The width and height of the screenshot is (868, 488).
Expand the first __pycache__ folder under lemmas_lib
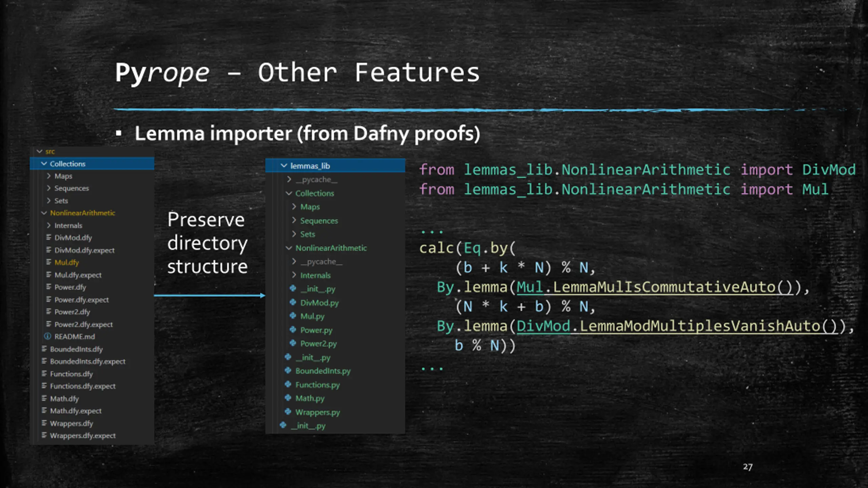(289, 179)
